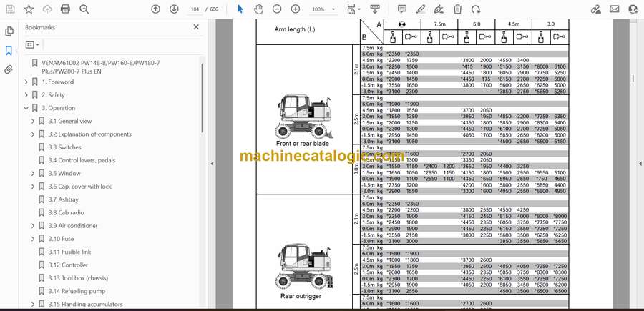Click the delete trash icon

tap(457, 9)
